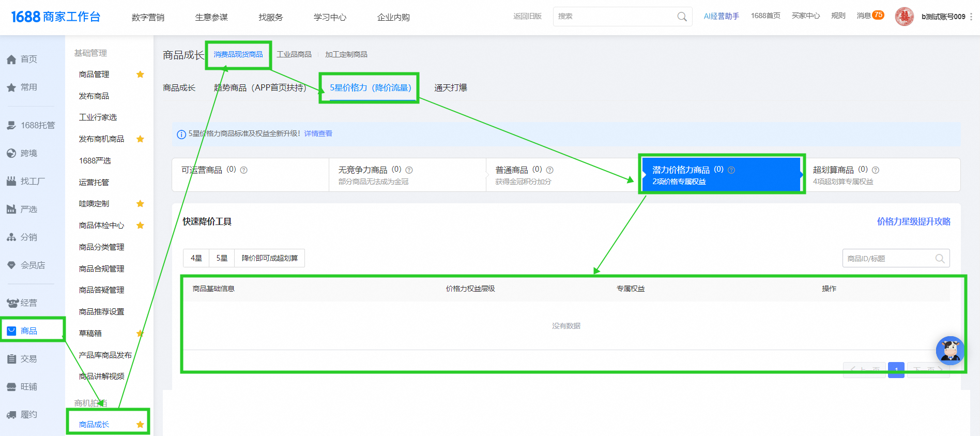
Task: Toggle favorite star for 发布商机商品
Action: click(x=140, y=139)
